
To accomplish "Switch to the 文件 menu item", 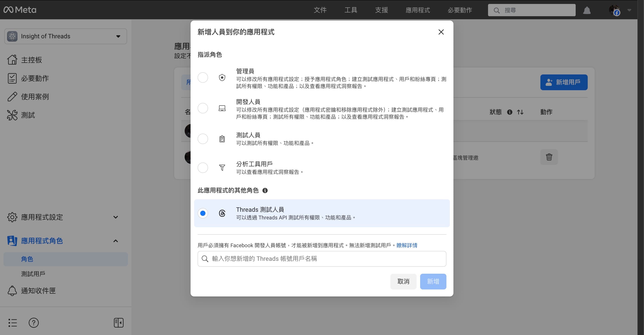I will point(320,10).
